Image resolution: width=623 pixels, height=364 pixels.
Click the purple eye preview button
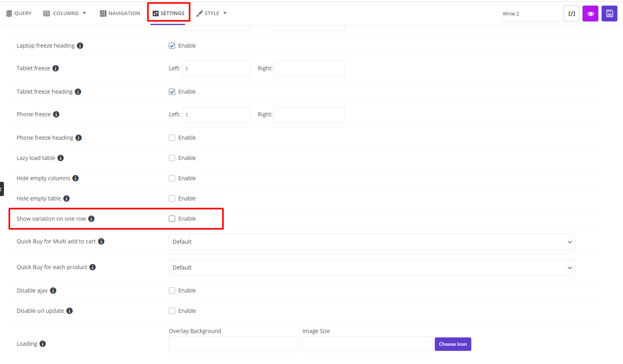pos(590,13)
